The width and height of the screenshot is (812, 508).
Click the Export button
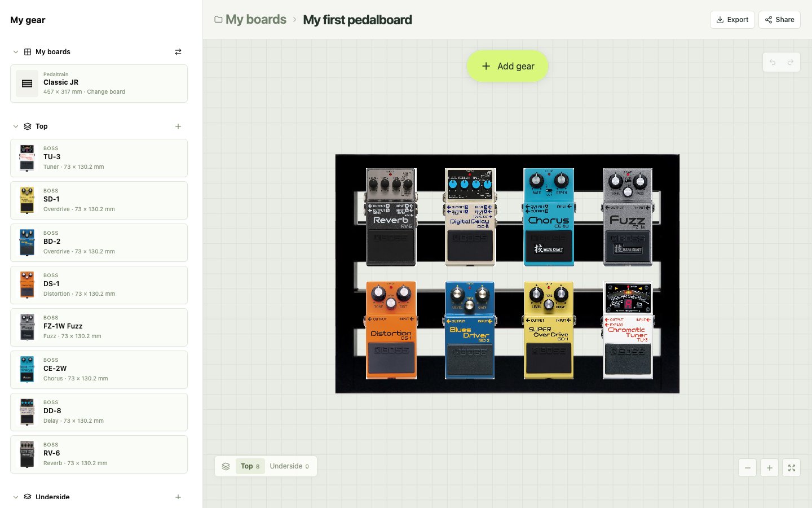pyautogui.click(x=732, y=20)
